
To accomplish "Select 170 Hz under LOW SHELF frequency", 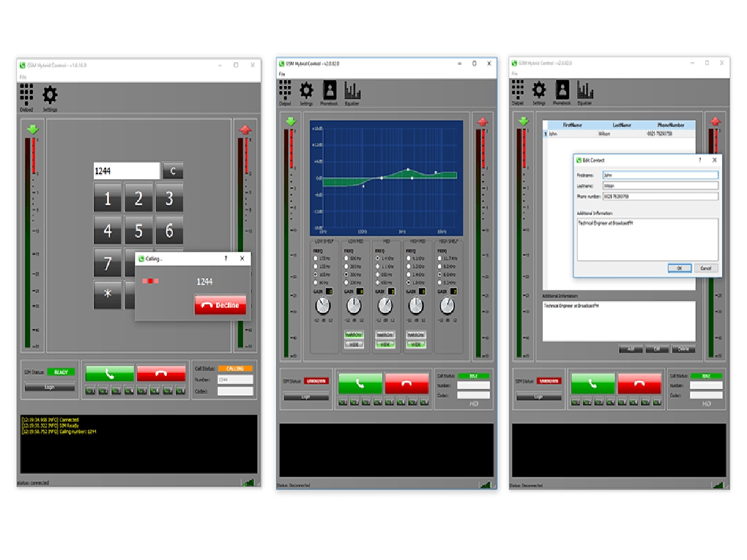I will tap(316, 258).
